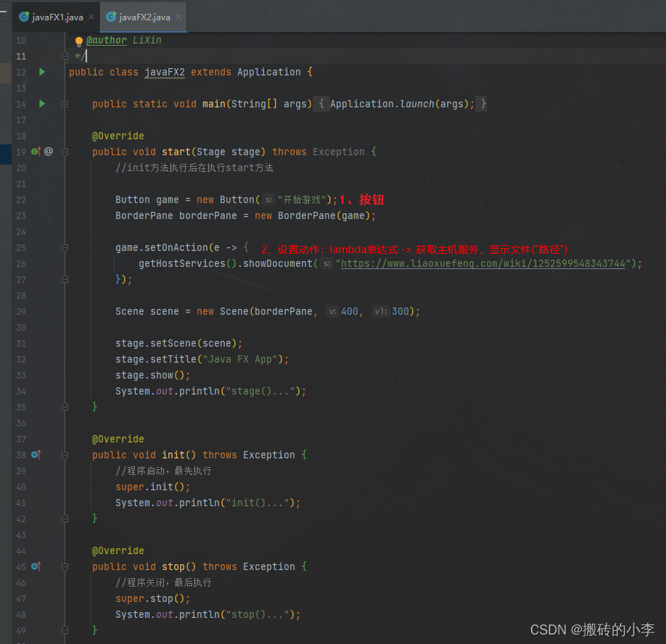Click the s: parameter hint on line 22
666x644 pixels.
(x=268, y=200)
